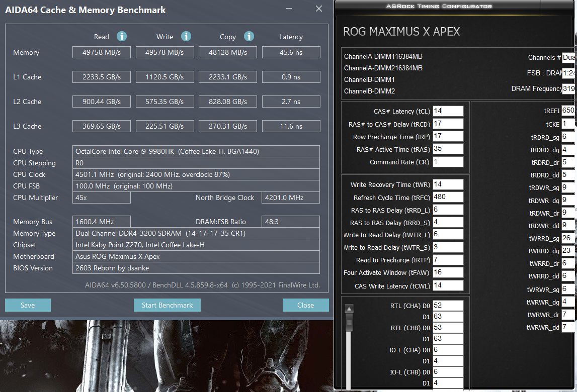Click the Memory Latency value 45.6 ns
Screen dimensions: 577x392
tap(291, 52)
